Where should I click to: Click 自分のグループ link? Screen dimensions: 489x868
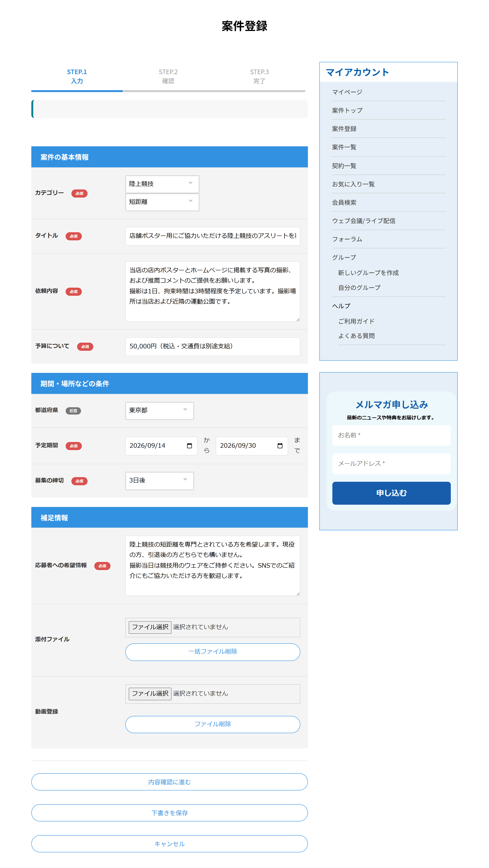point(359,287)
